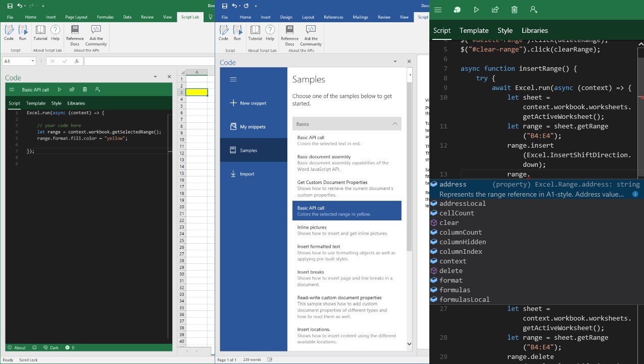This screenshot has height=364, width=644.
Task: Run the Basic API call snippet in Excel pane
Action: pyautogui.click(x=60, y=89)
